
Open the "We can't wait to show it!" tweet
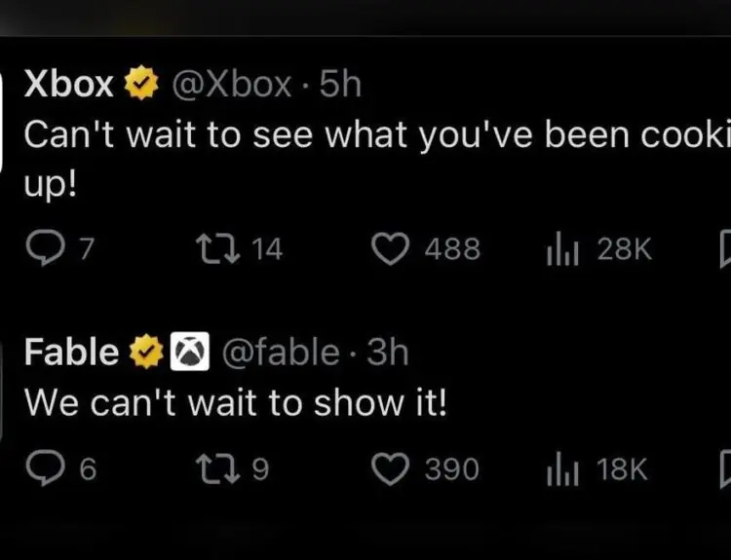click(234, 402)
